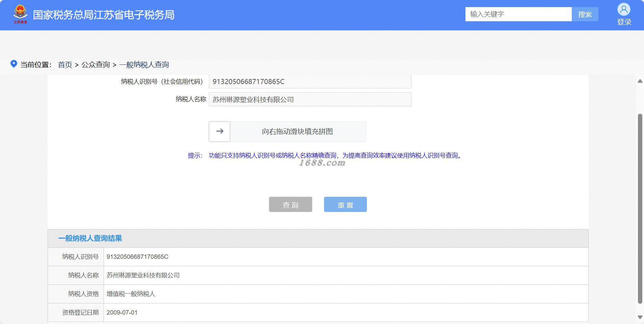Click the 资格登记日期 row label
This screenshot has height=324, width=644.
pyautogui.click(x=80, y=313)
